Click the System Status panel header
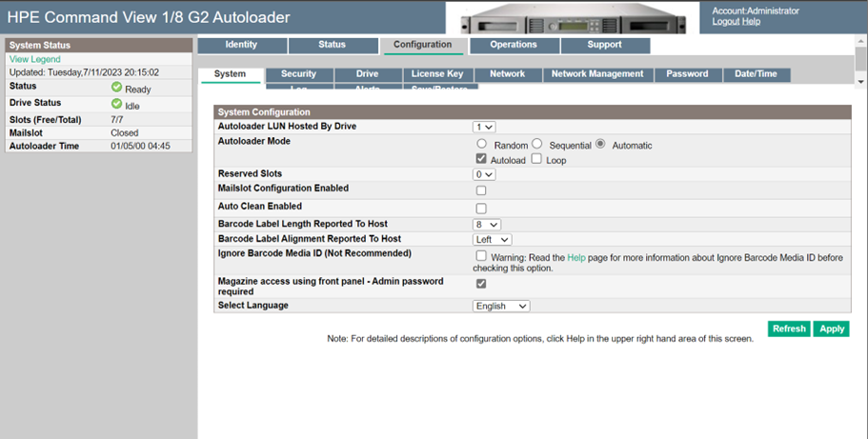The height and width of the screenshot is (439, 868). coord(98,46)
